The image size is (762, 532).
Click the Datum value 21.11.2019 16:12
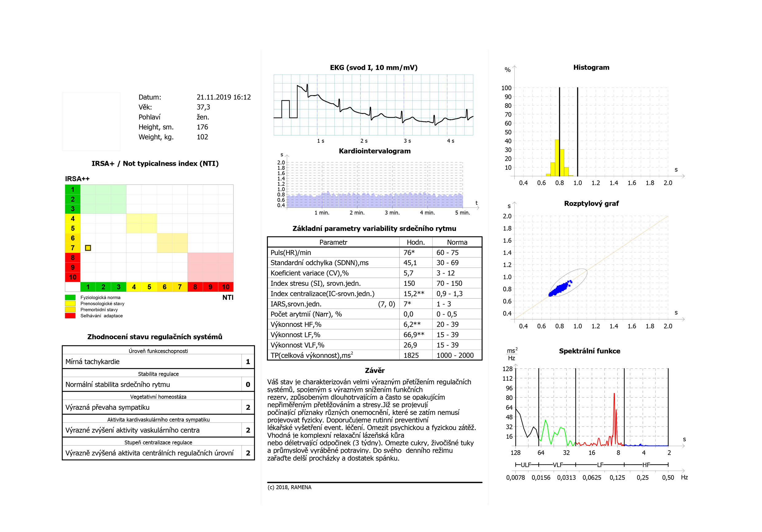point(224,97)
